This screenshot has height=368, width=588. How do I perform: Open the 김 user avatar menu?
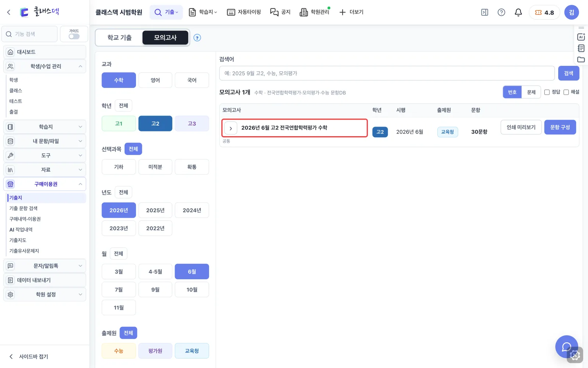click(x=571, y=12)
